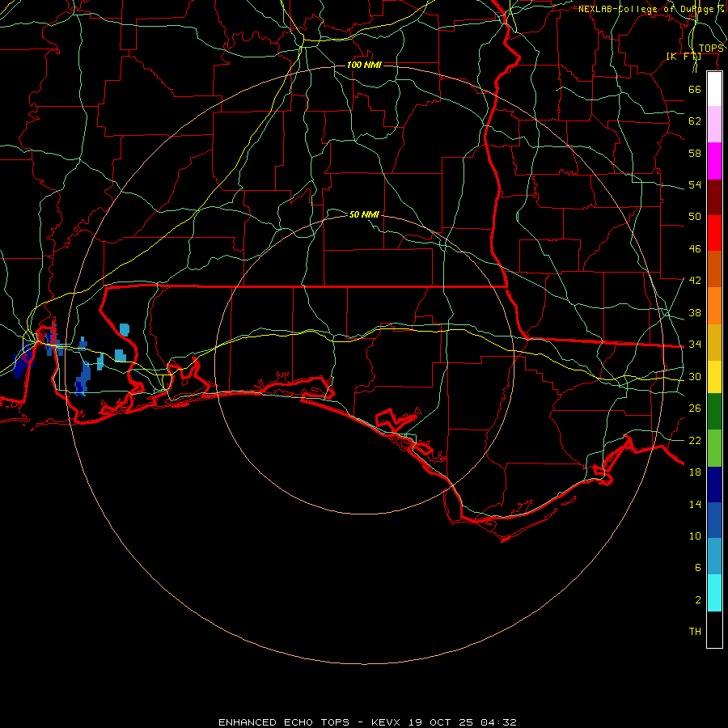
Task: Click the bright orange legend swatch
Action: pos(714,306)
